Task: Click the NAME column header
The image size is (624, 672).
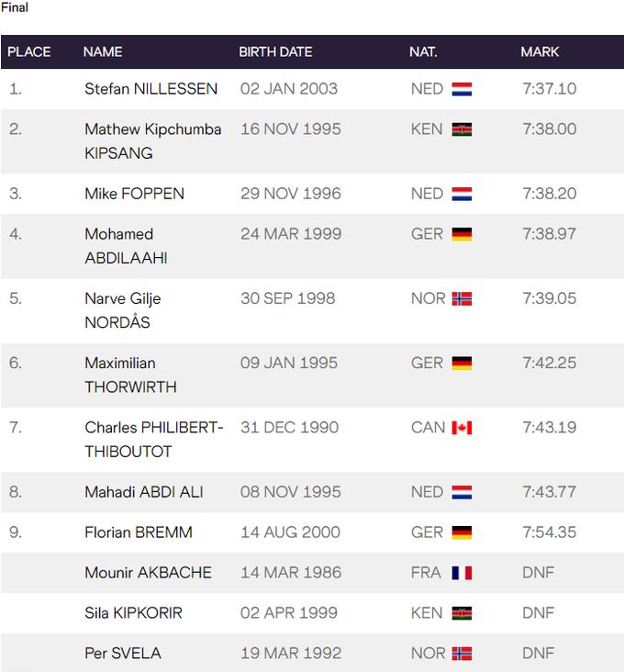Action: 103,52
